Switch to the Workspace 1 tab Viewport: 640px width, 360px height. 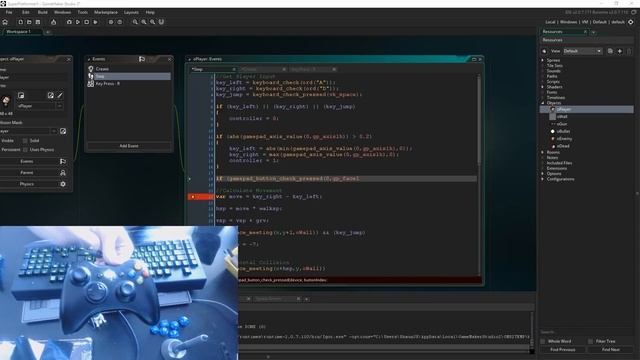pyautogui.click(x=21, y=31)
